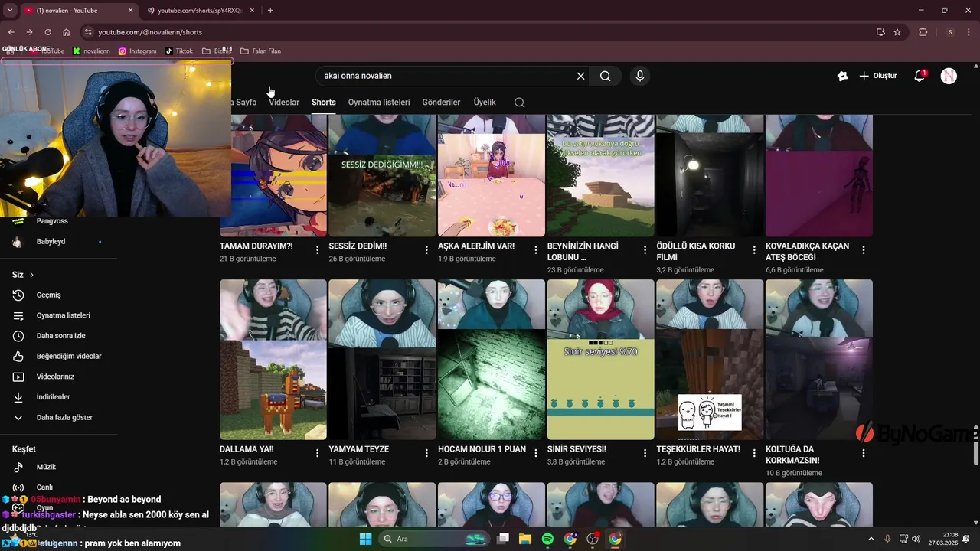The height and width of the screenshot is (551, 980).
Task: Reload the page with refresh icon
Action: (x=47, y=32)
